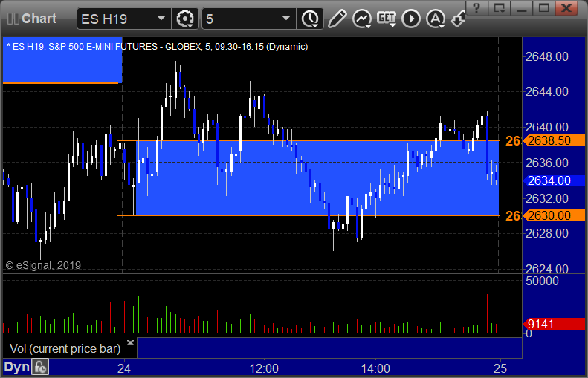The image size is (588, 378).
Task: Click into the ES H19 symbol field
Action: point(123,19)
